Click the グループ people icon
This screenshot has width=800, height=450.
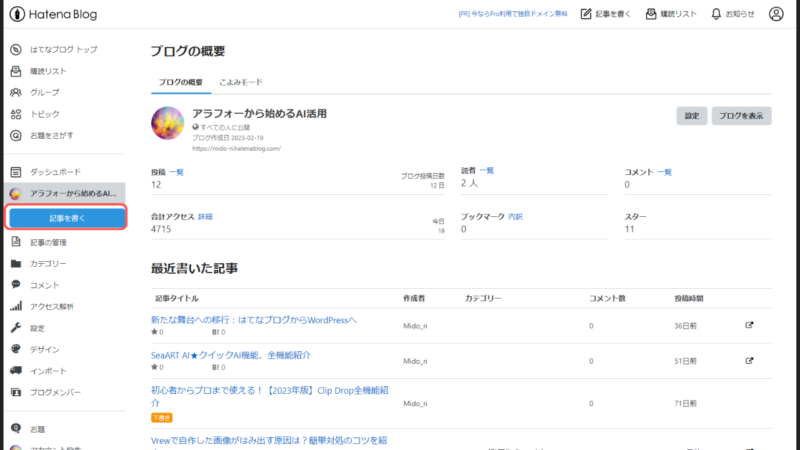(16, 92)
